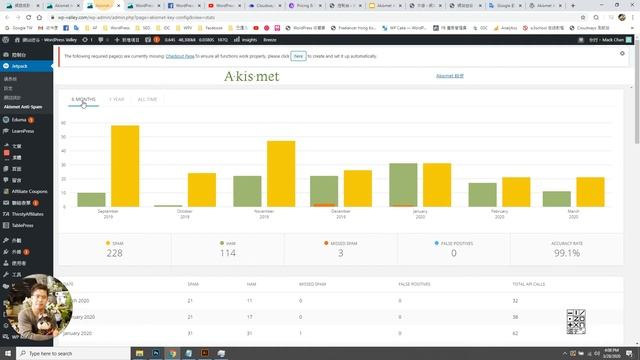The height and width of the screenshot is (360, 640).
Task: Dismiss the missing pages notice
Action: pyautogui.click(x=622, y=53)
